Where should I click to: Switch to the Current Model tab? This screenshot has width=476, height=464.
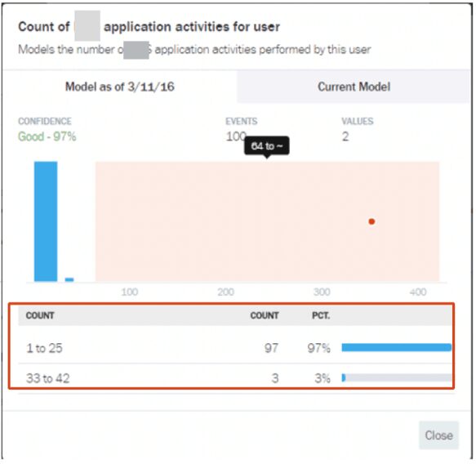pyautogui.click(x=354, y=87)
